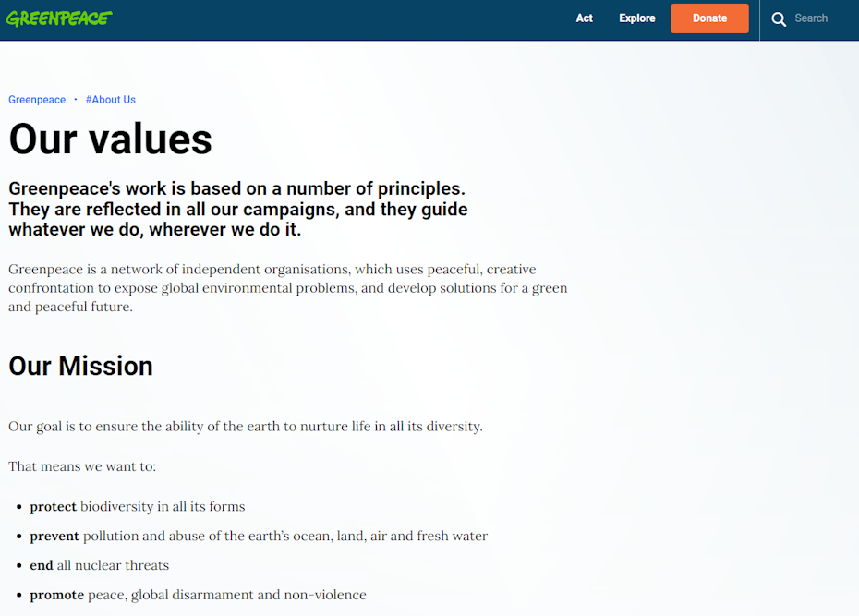
Task: Focus the Search input field
Action: (x=817, y=18)
